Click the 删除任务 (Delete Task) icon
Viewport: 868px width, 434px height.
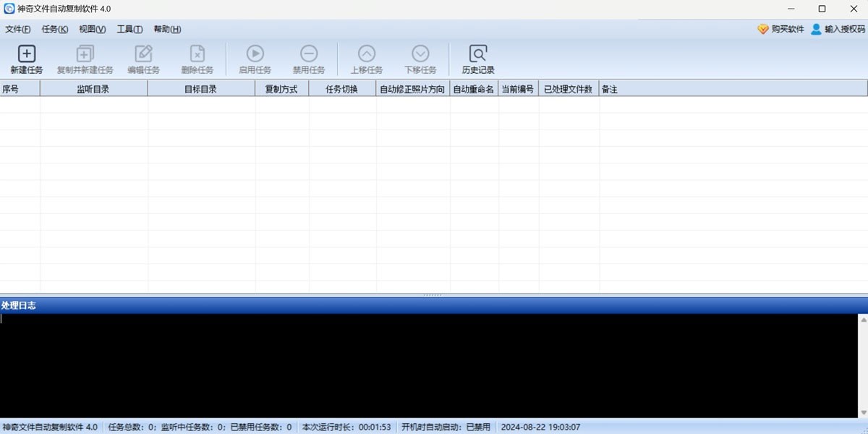197,54
